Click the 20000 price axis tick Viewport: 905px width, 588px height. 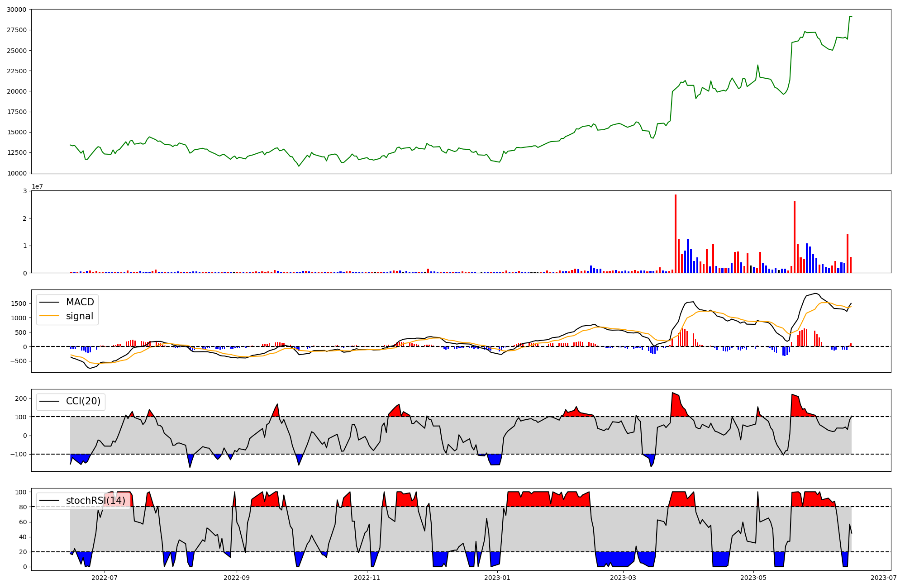click(x=16, y=91)
